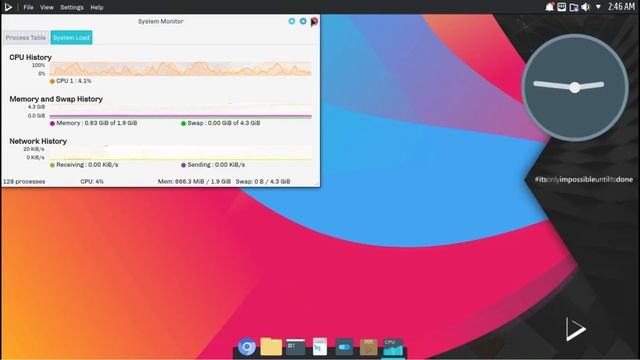The width and height of the screenshot is (640, 360).
Task: Click the purple Memory legend dot
Action: click(x=52, y=123)
